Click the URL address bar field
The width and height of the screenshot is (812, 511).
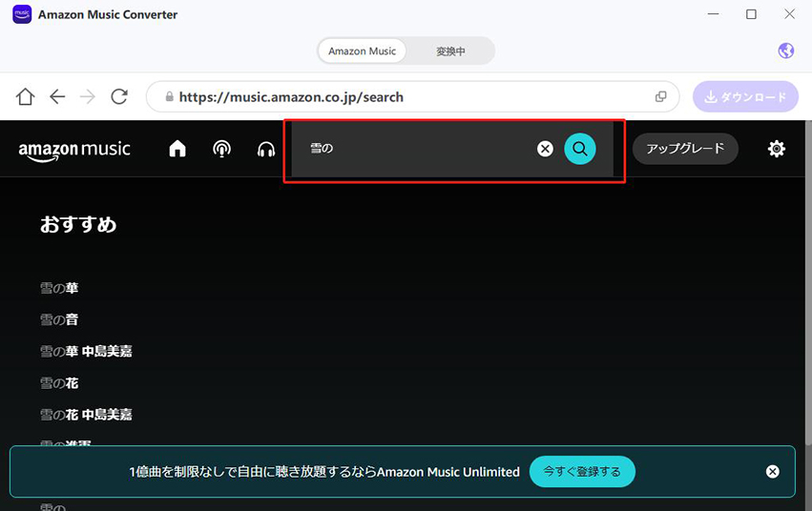[x=413, y=96]
